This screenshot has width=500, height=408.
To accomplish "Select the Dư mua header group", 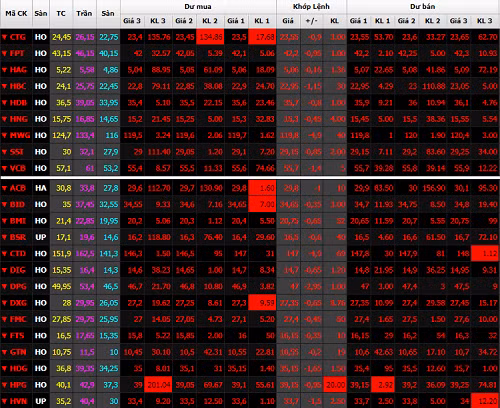I will [x=198, y=7].
